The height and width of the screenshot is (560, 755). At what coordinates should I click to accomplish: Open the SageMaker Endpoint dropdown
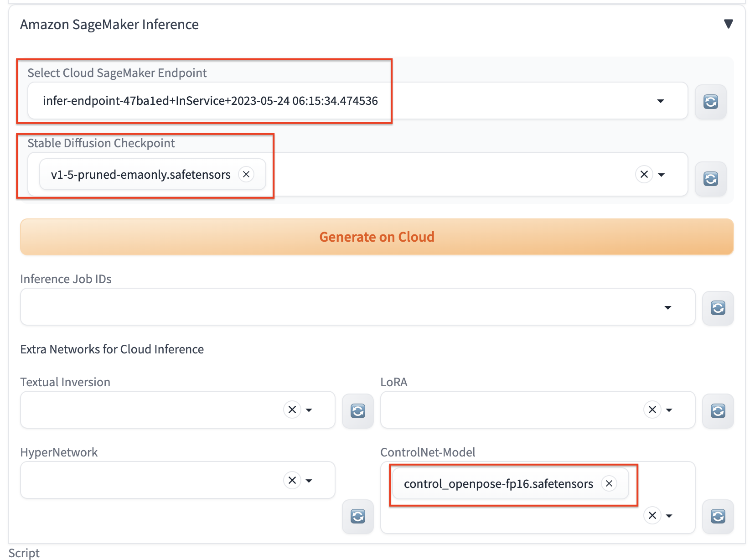660,101
